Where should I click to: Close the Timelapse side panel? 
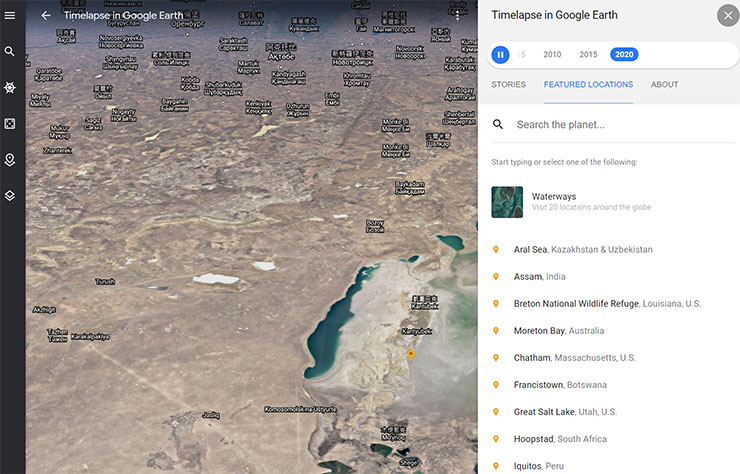pyautogui.click(x=728, y=16)
